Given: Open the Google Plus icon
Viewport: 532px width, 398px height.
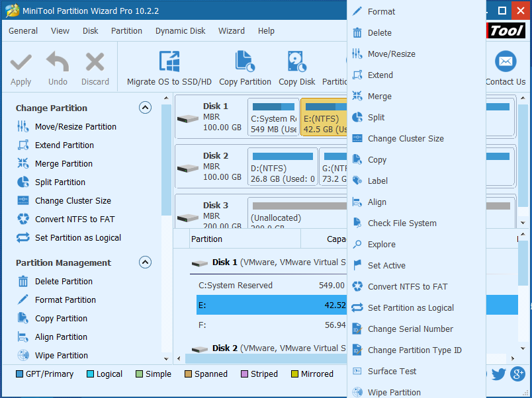Looking at the screenshot, I should (517, 374).
